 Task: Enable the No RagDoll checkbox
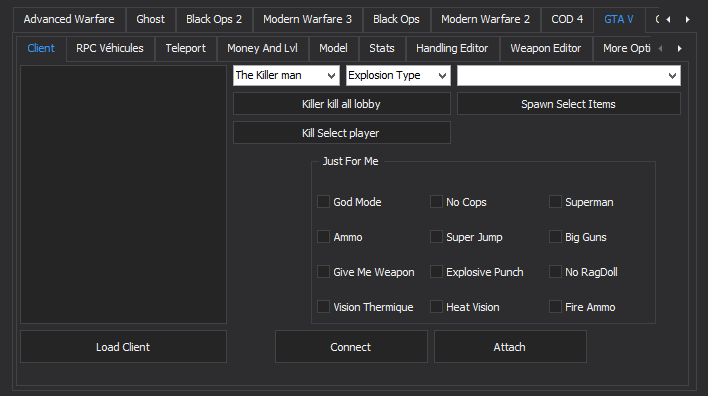click(x=555, y=271)
